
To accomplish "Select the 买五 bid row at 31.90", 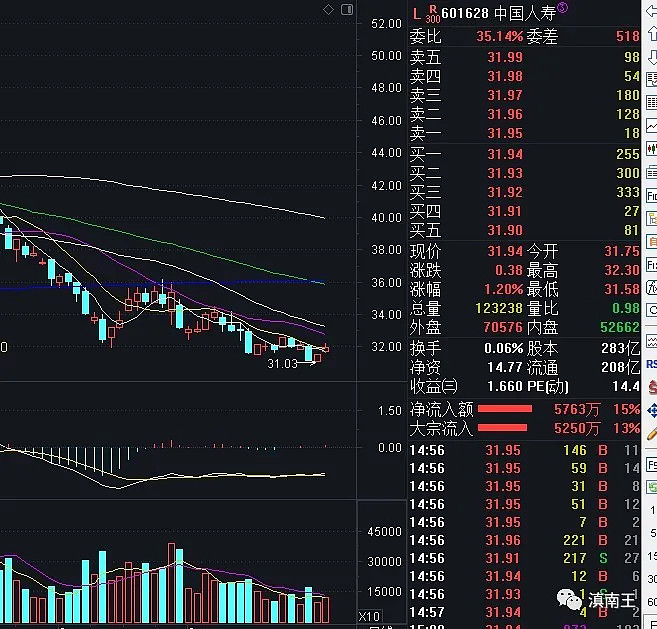I will [524, 230].
